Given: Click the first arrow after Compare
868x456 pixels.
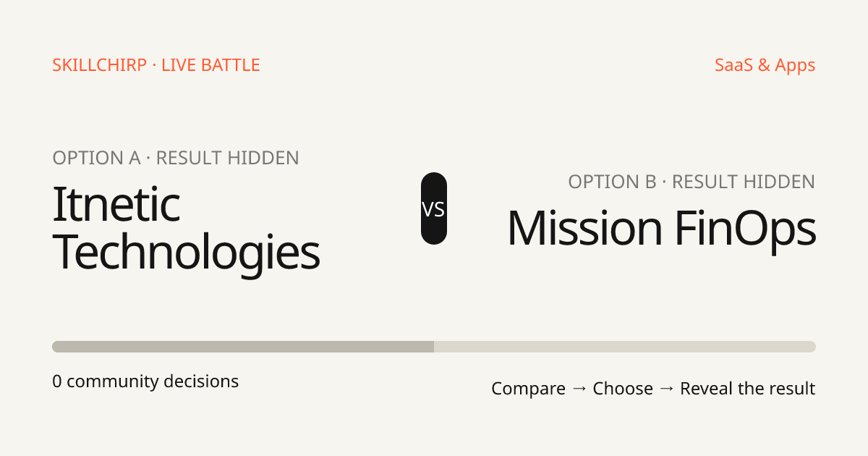Looking at the screenshot, I should tap(579, 389).
